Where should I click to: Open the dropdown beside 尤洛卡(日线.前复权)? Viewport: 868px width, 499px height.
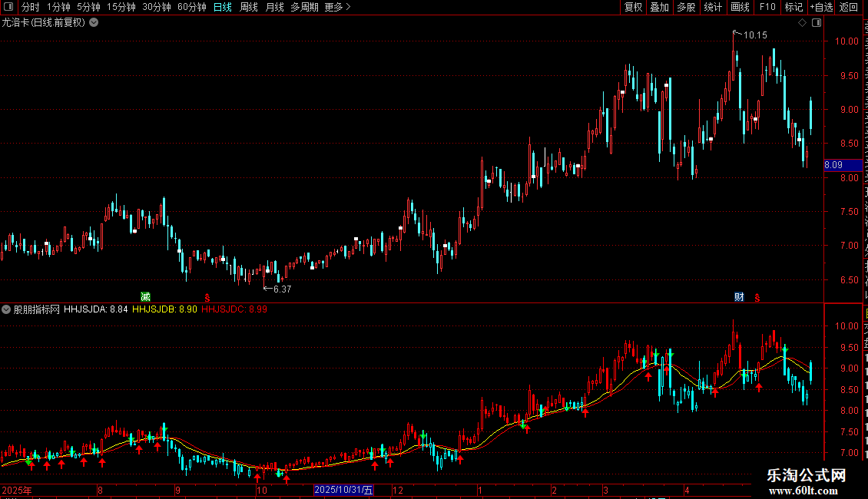(94, 23)
